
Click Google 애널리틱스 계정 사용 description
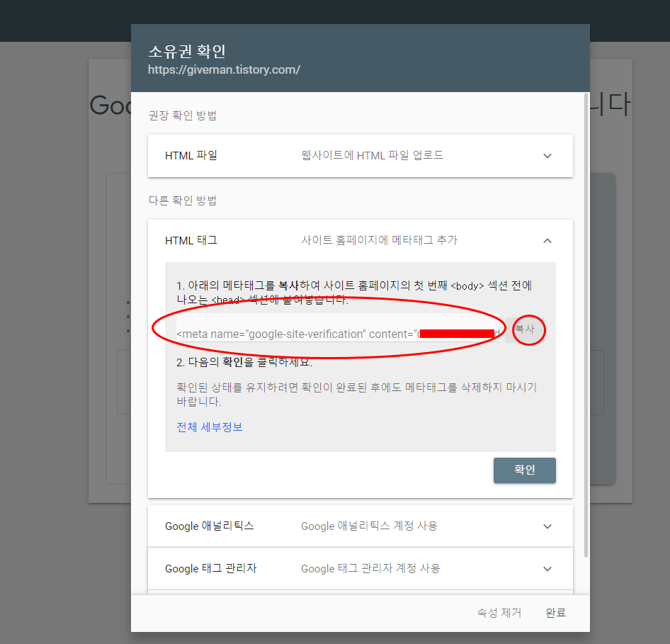369,526
